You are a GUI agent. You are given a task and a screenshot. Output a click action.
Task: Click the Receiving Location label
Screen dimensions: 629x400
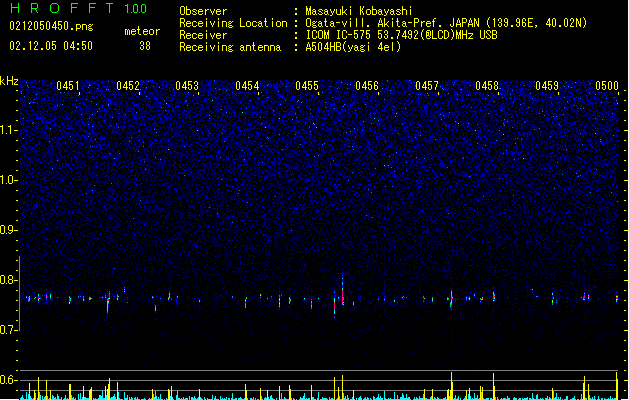point(233,23)
